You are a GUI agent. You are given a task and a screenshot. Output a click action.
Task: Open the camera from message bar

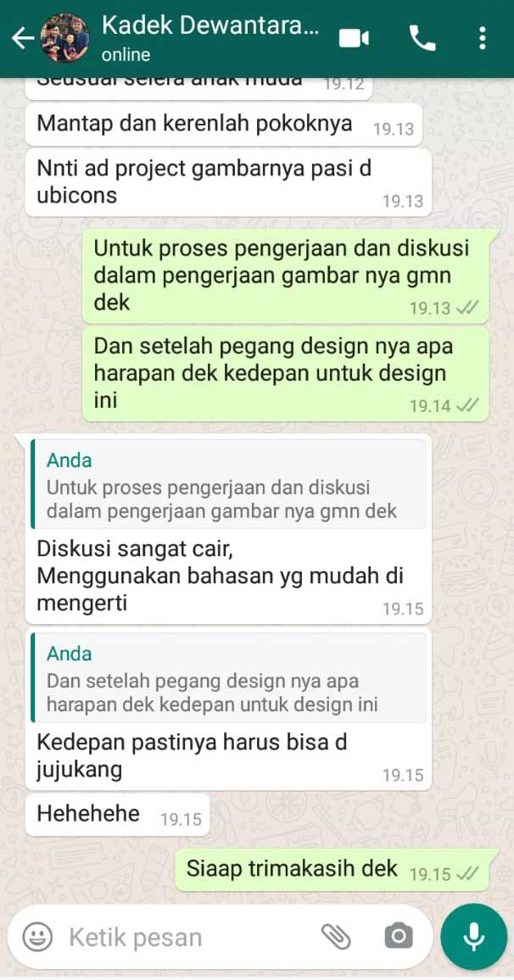(399, 936)
